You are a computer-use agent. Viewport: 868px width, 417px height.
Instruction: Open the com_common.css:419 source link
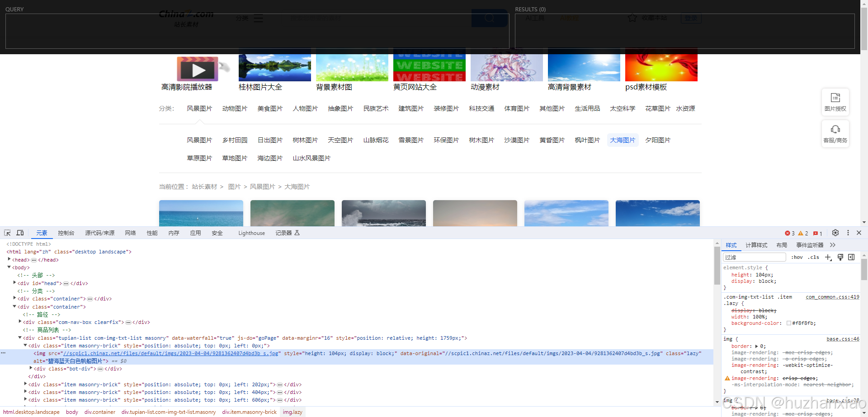pyautogui.click(x=832, y=297)
